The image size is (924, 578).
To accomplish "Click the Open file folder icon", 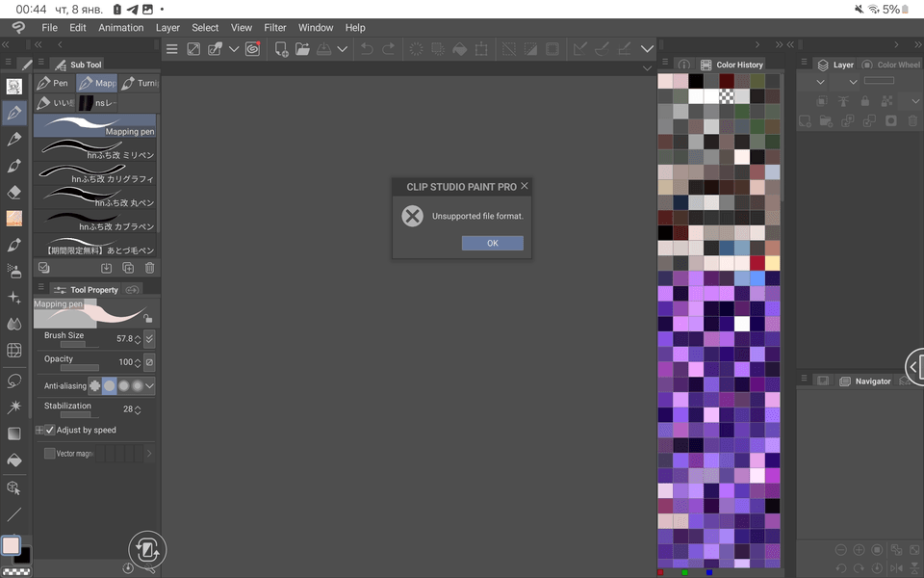I will 303,49.
